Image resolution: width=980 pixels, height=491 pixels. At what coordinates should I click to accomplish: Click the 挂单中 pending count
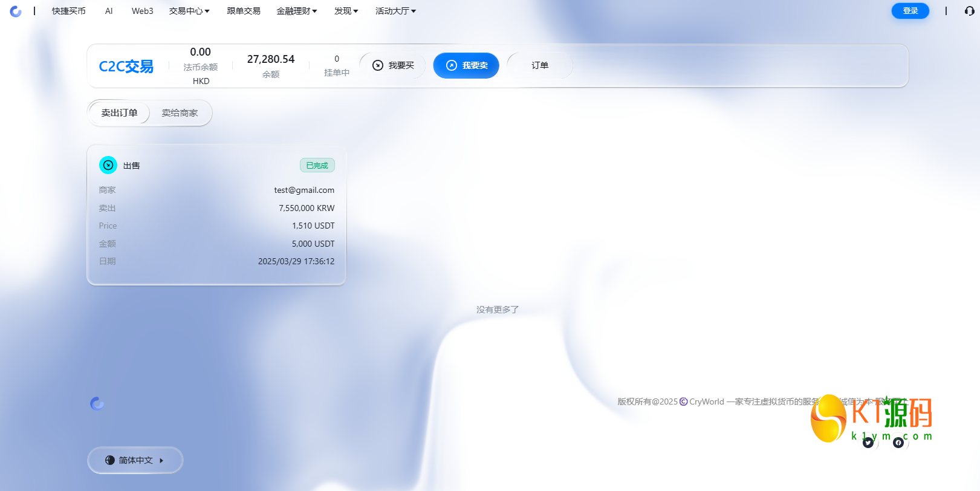point(337,73)
